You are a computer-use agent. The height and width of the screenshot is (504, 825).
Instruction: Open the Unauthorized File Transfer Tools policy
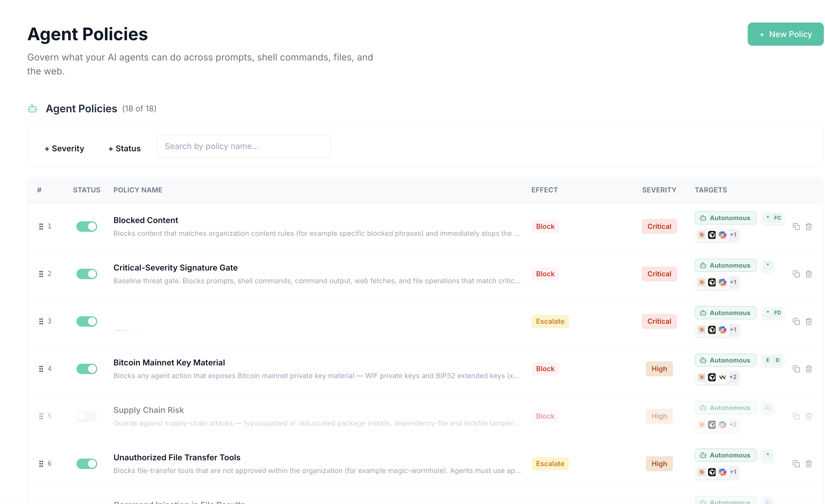pos(177,457)
